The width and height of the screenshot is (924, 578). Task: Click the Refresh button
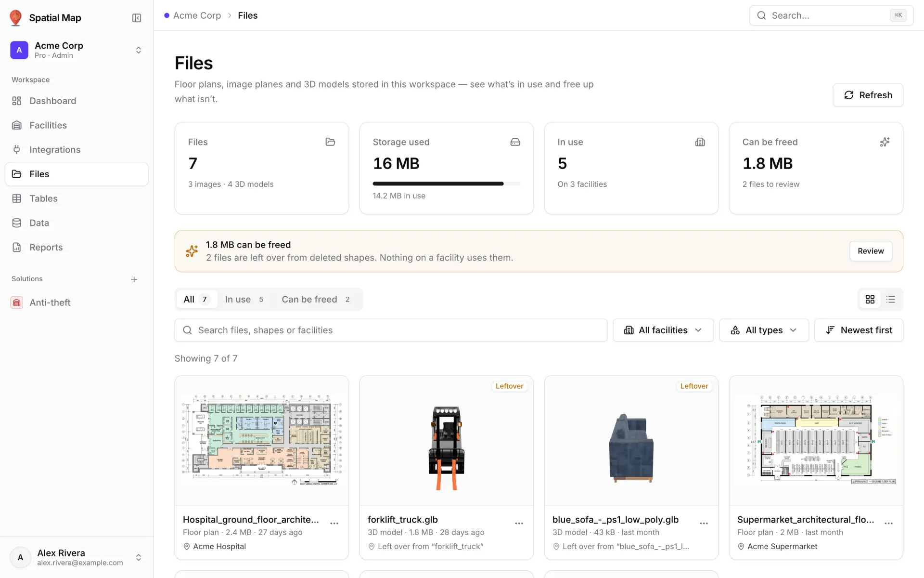[868, 95]
